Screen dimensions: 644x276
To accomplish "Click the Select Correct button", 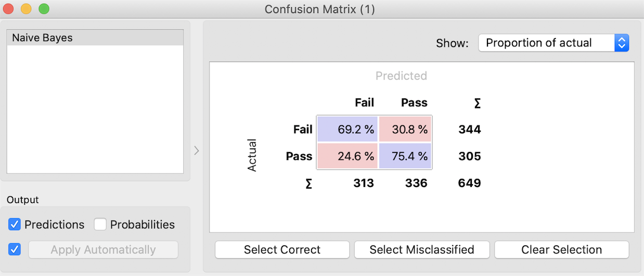I will click(x=282, y=249).
